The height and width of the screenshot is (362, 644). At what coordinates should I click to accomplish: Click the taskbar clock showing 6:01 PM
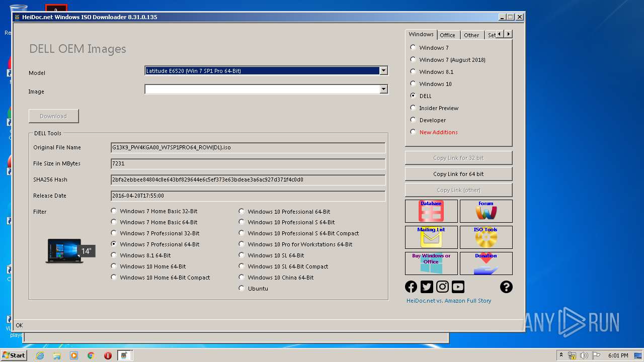[618, 355]
